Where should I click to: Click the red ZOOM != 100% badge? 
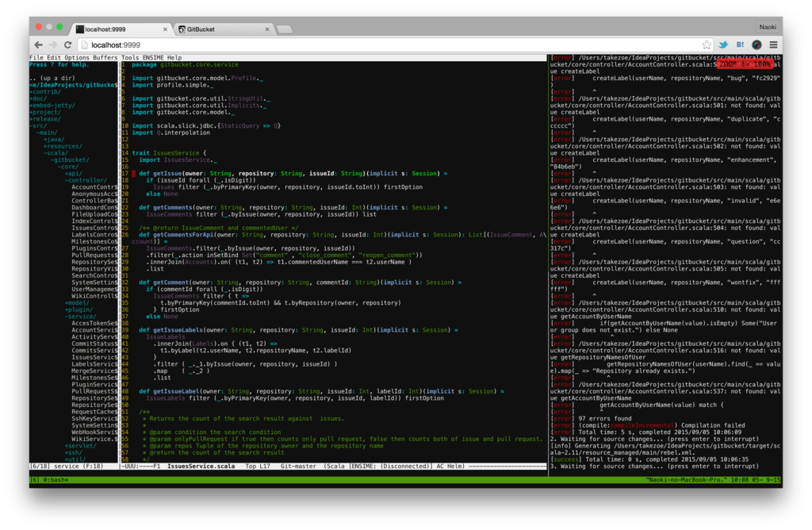click(x=745, y=64)
